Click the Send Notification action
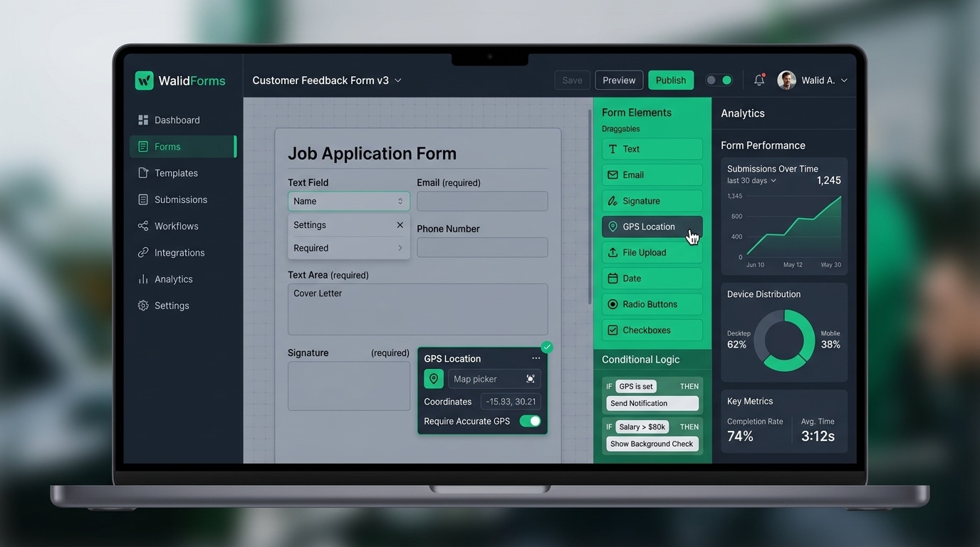Image resolution: width=980 pixels, height=547 pixels. coord(652,403)
